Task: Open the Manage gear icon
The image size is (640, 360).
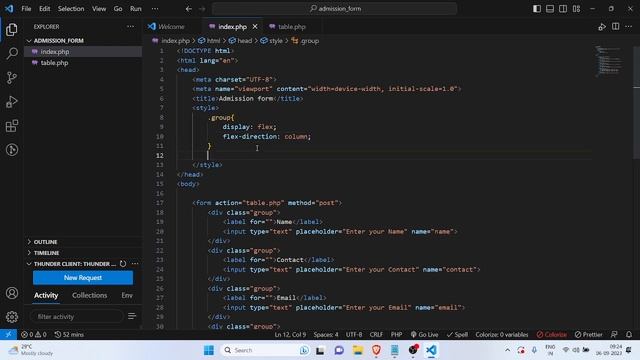Action: 12,316
